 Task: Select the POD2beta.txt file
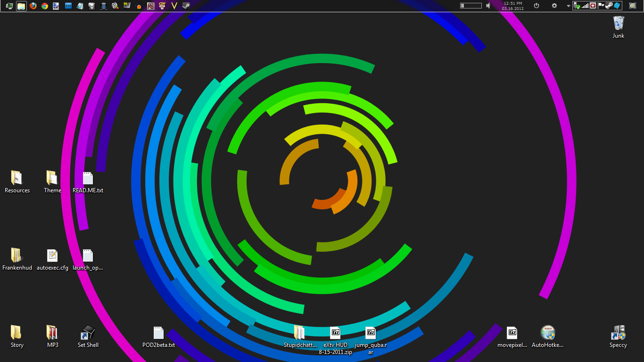[x=158, y=337]
